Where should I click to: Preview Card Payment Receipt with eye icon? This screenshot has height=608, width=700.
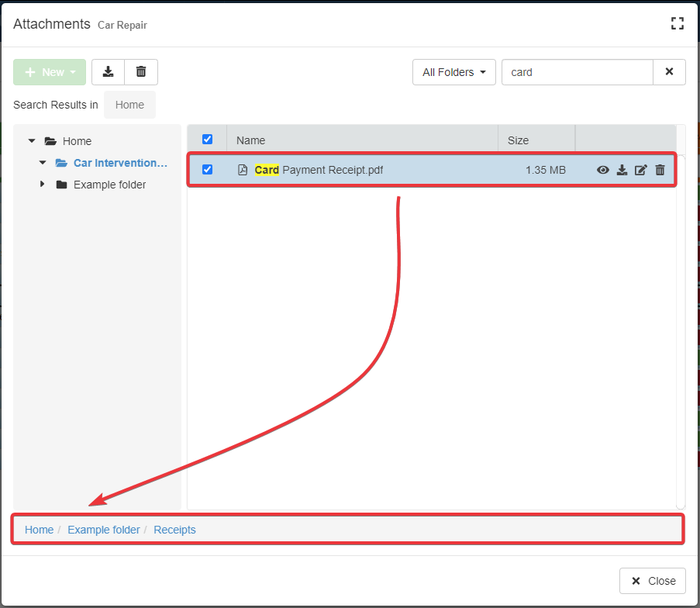(x=602, y=170)
